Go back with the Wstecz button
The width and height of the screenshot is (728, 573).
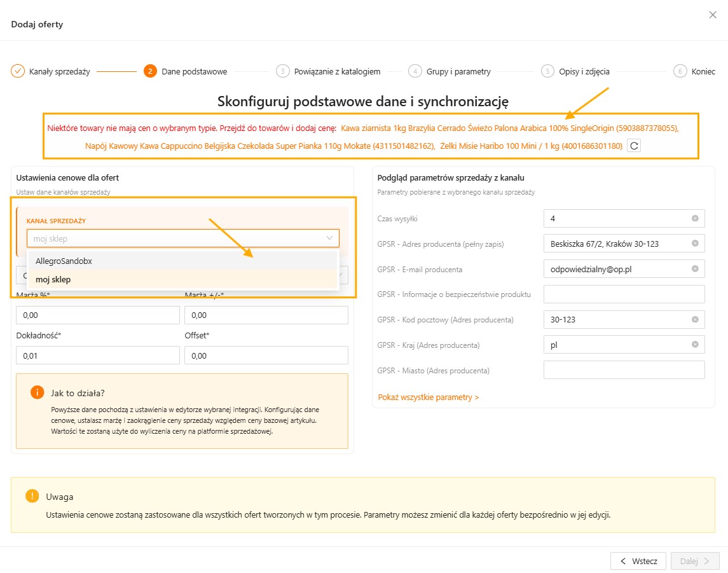(x=638, y=561)
